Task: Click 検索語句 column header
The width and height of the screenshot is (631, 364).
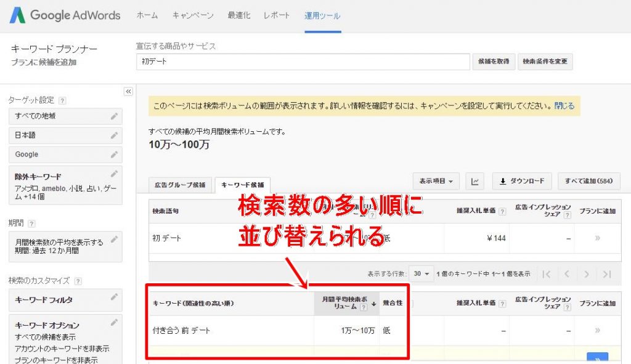Action: pyautogui.click(x=165, y=211)
